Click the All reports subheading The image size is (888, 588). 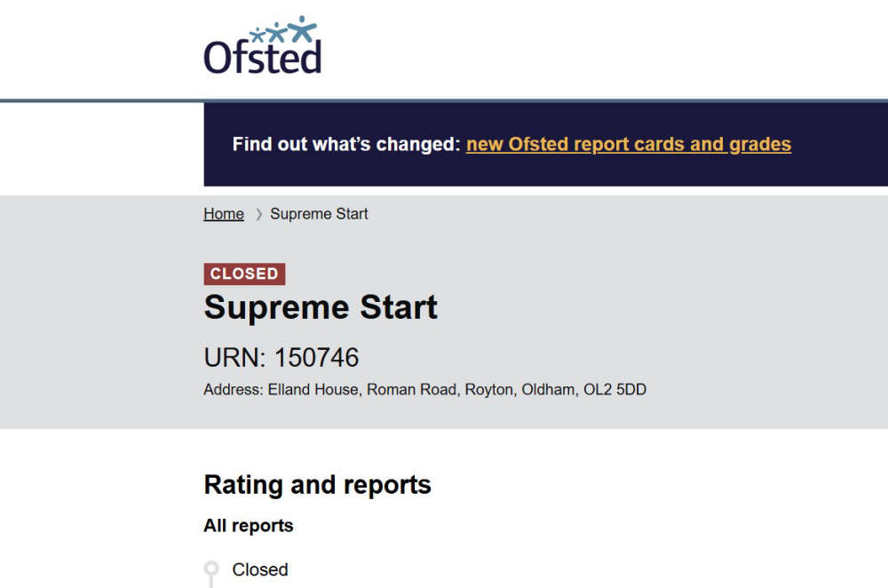(248, 526)
